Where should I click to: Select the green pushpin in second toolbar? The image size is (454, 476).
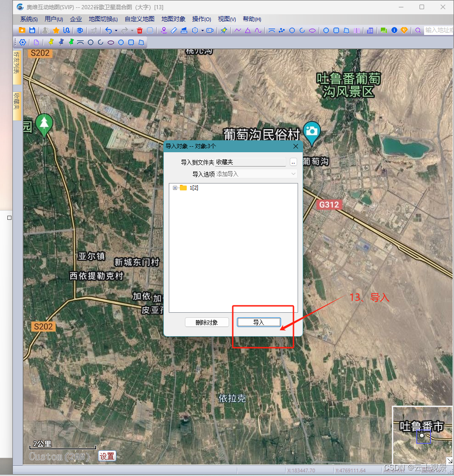tap(71, 42)
